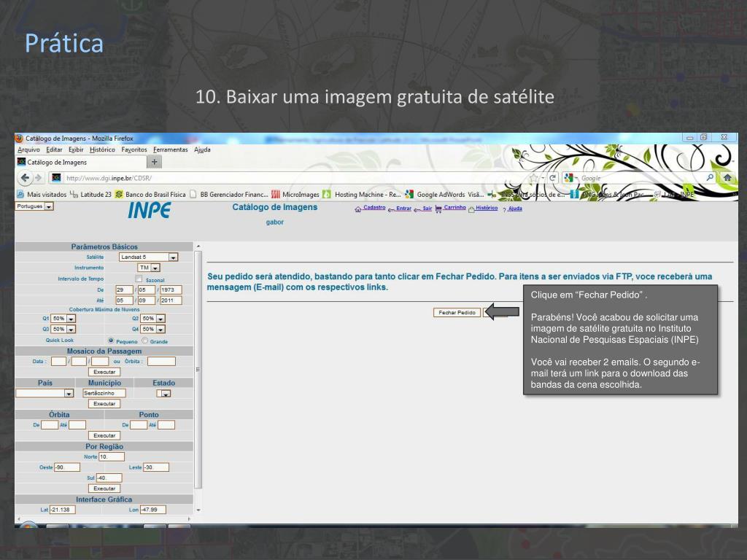The height and width of the screenshot is (560, 747).
Task: Click Executar under Por Região
Action: (x=104, y=489)
